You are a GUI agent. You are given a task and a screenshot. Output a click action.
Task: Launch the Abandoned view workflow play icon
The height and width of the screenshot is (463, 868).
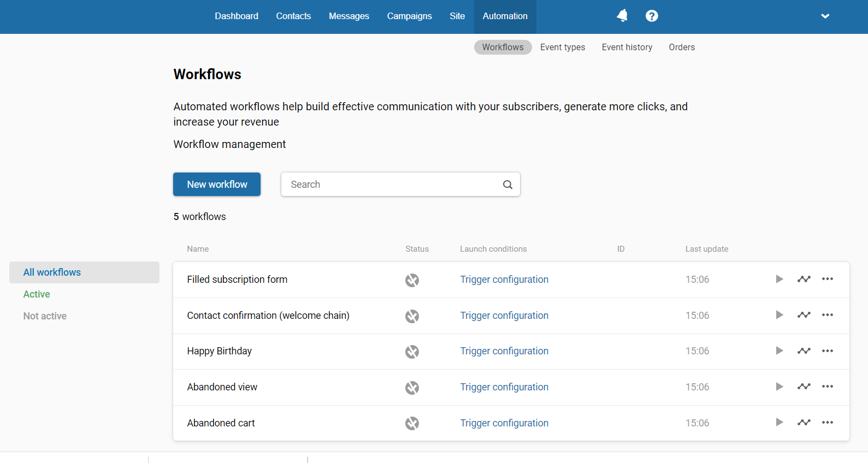pos(780,387)
